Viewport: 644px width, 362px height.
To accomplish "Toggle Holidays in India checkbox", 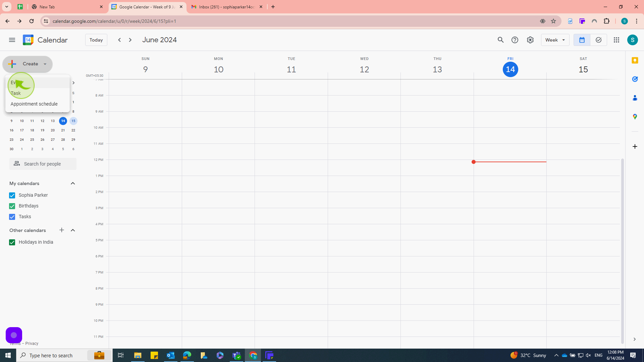I will click(12, 242).
